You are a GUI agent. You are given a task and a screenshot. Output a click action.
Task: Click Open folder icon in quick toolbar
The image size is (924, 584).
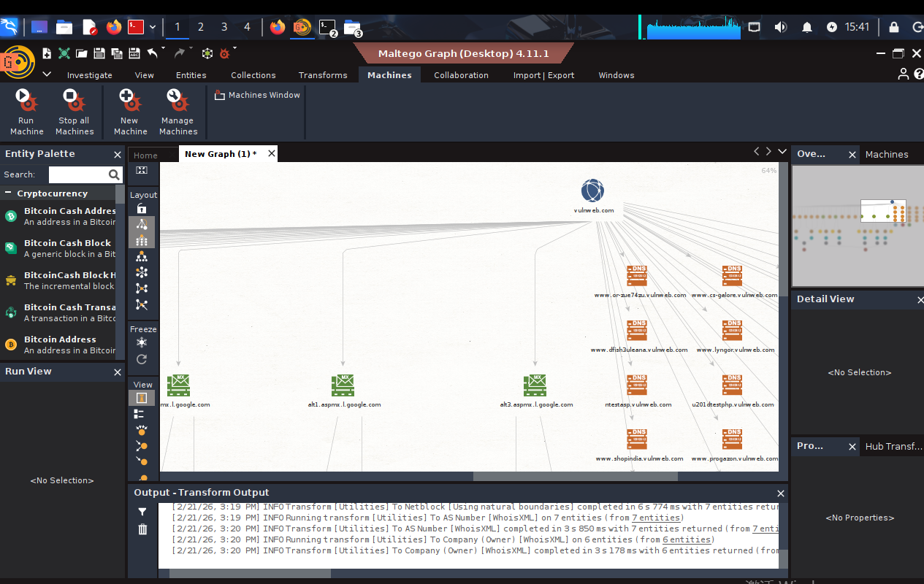[82, 53]
